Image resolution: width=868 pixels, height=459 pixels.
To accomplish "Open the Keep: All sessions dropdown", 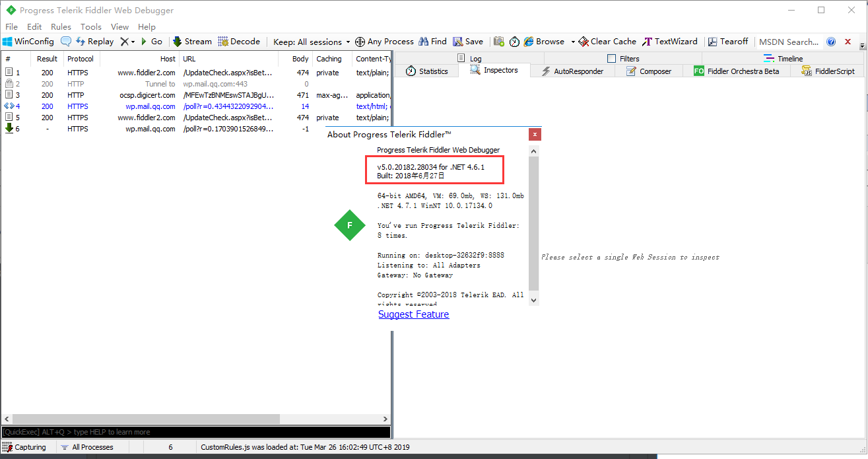I will [311, 41].
